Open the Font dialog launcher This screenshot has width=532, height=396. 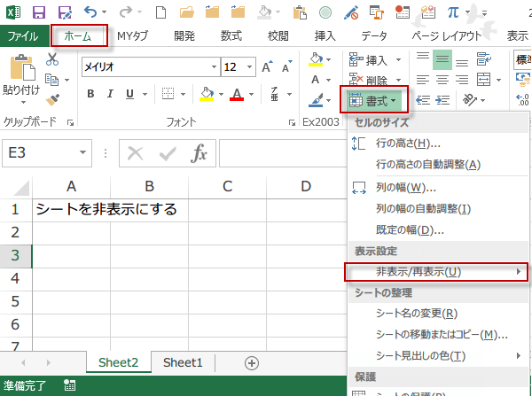click(x=292, y=122)
